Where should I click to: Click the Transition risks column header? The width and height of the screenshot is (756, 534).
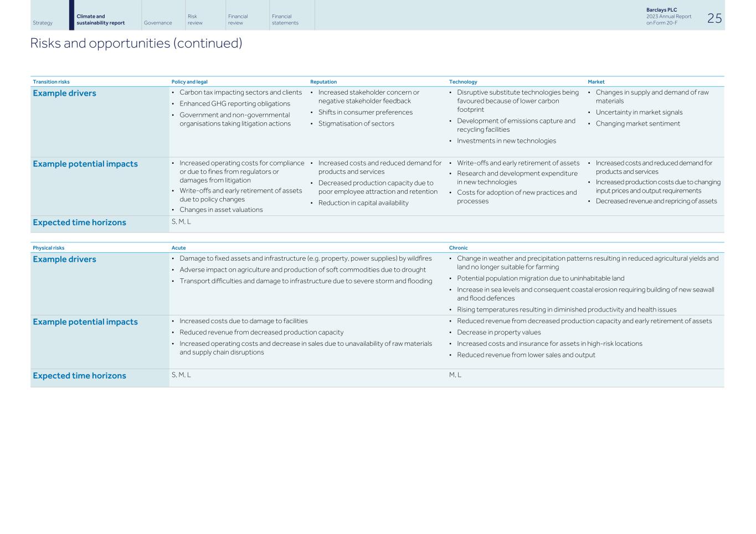pyautogui.click(x=51, y=81)
